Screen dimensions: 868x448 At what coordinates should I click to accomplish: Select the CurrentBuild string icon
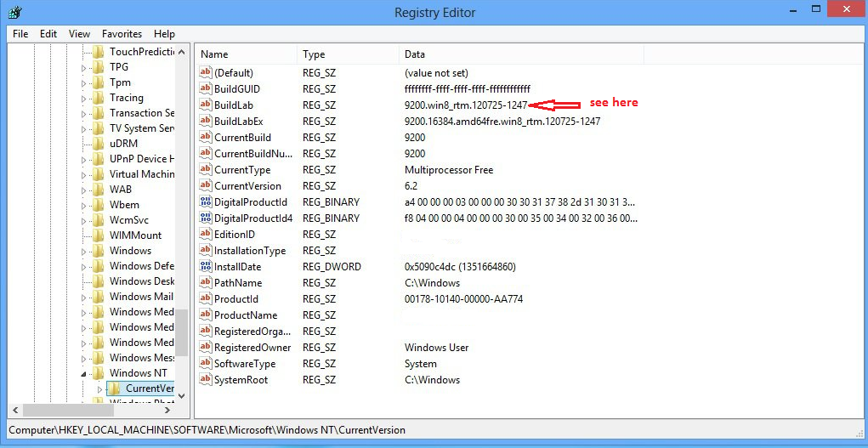[206, 138]
